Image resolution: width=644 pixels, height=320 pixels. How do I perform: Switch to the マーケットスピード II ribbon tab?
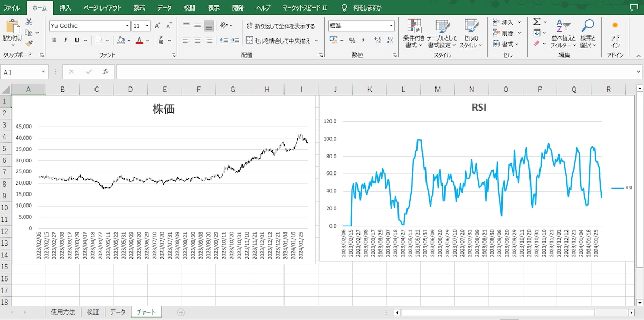(x=305, y=8)
